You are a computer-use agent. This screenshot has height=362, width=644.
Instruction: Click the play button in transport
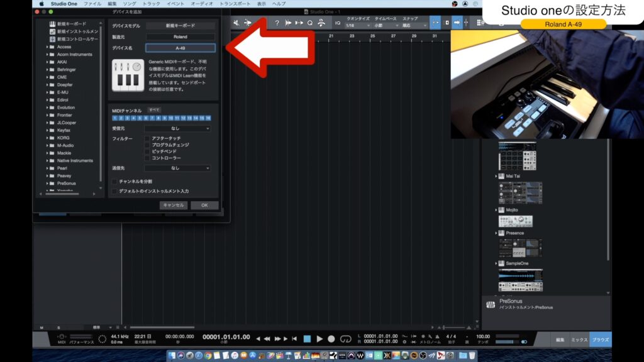pos(319,339)
